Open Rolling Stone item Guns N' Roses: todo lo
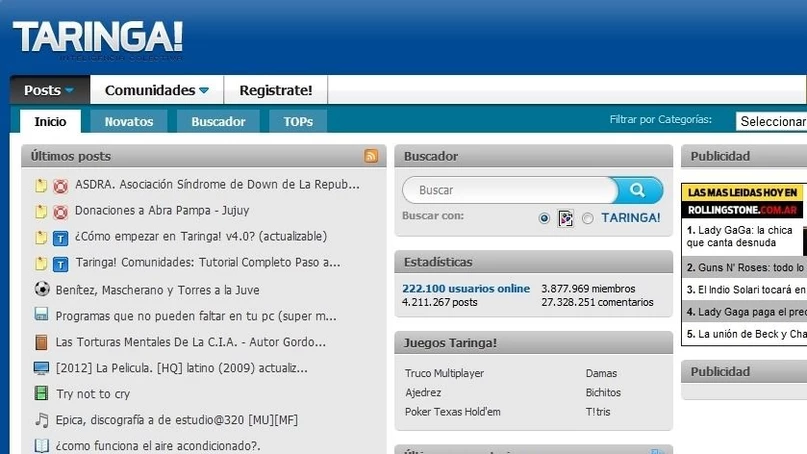Viewport: 807px width, 454px height. pyautogui.click(x=745, y=268)
